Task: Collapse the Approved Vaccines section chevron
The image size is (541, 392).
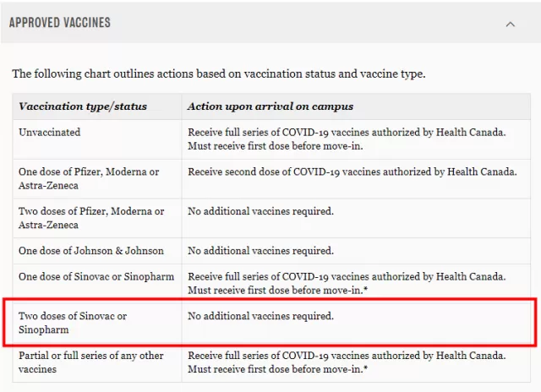Action: [511, 24]
